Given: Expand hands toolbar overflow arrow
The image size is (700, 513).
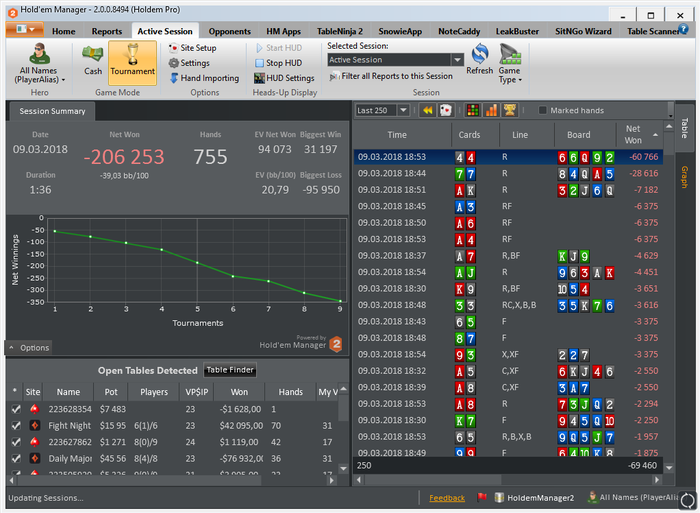Looking at the screenshot, I should coord(671,115).
